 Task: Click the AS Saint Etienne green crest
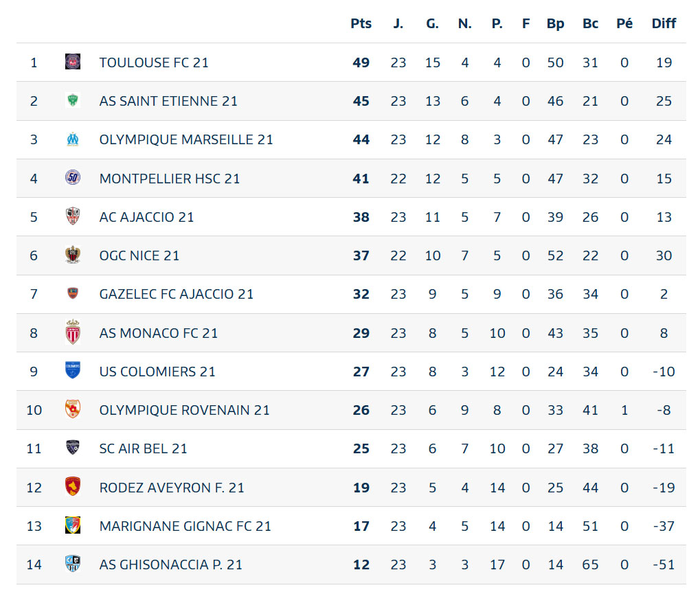tap(73, 100)
